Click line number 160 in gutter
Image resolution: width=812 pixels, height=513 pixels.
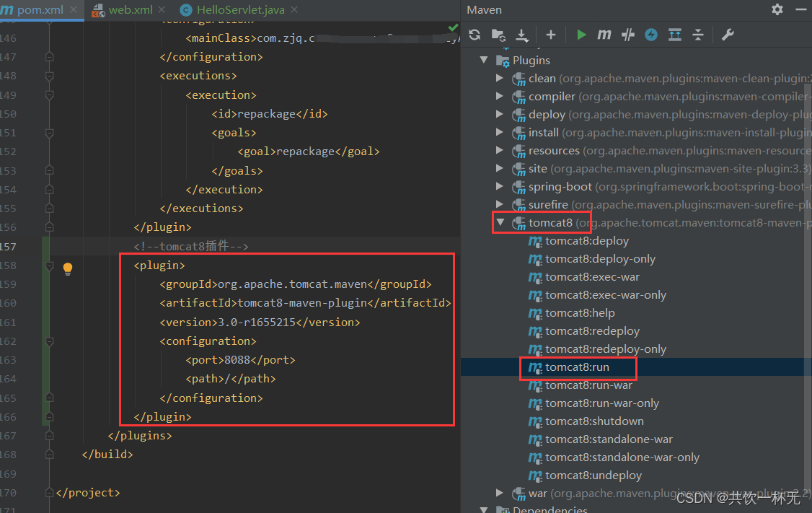point(8,302)
